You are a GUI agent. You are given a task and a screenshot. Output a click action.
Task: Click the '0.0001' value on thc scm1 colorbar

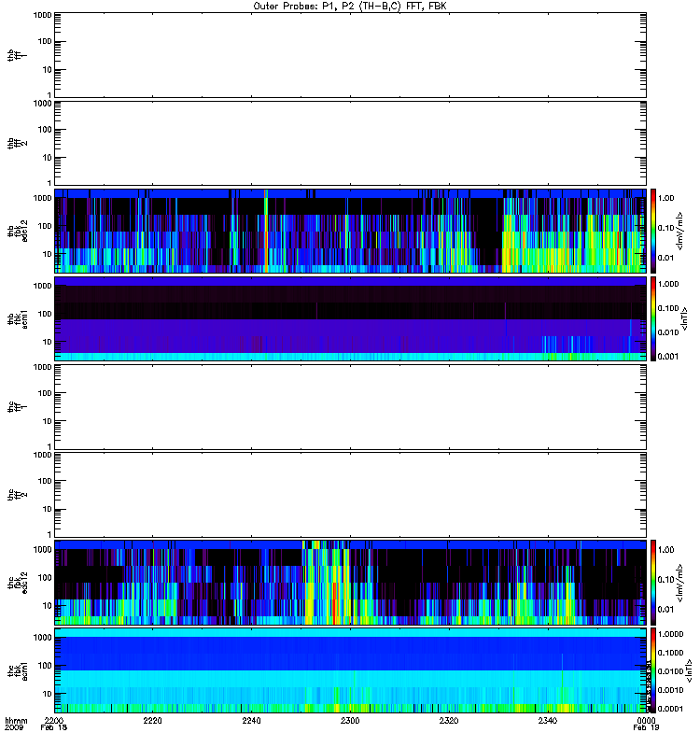[x=670, y=709]
